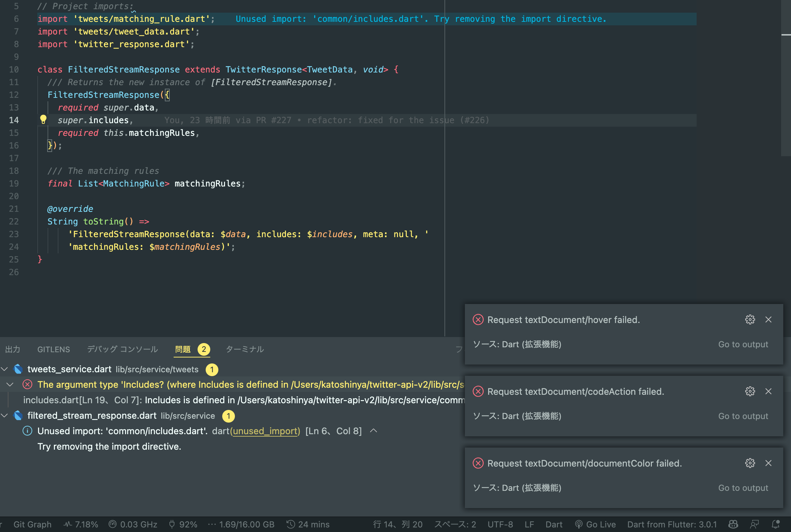Click the info icon on the unused import warning
The height and width of the screenshot is (532, 791).
[x=27, y=431]
